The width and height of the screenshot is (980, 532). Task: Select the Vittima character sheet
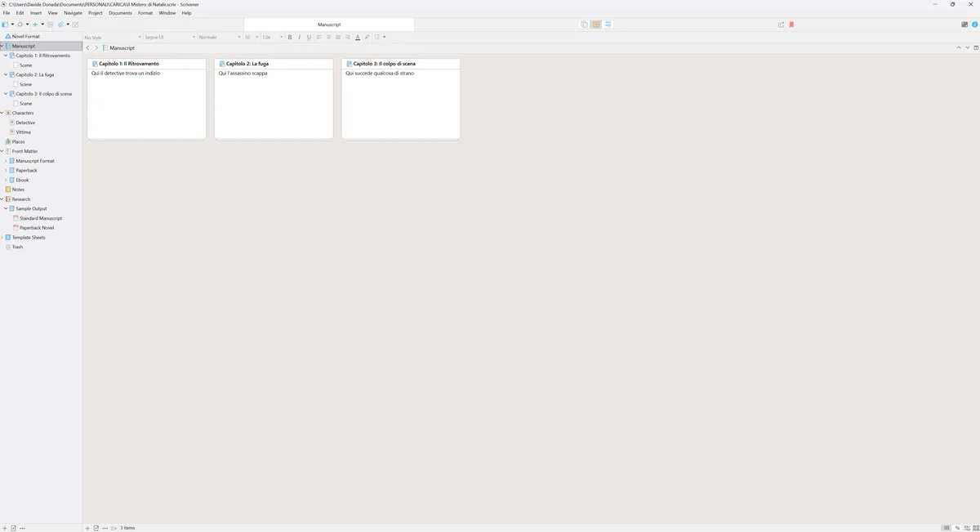pyautogui.click(x=23, y=132)
